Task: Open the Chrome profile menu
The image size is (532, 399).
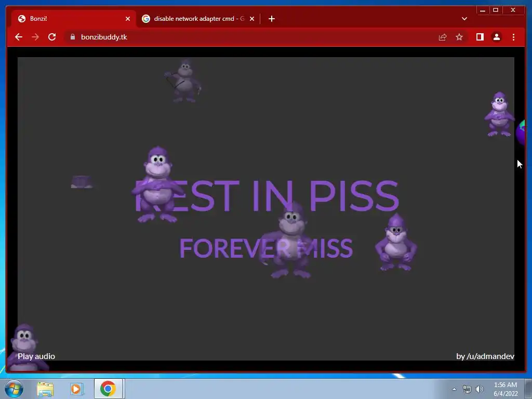Action: (496, 37)
